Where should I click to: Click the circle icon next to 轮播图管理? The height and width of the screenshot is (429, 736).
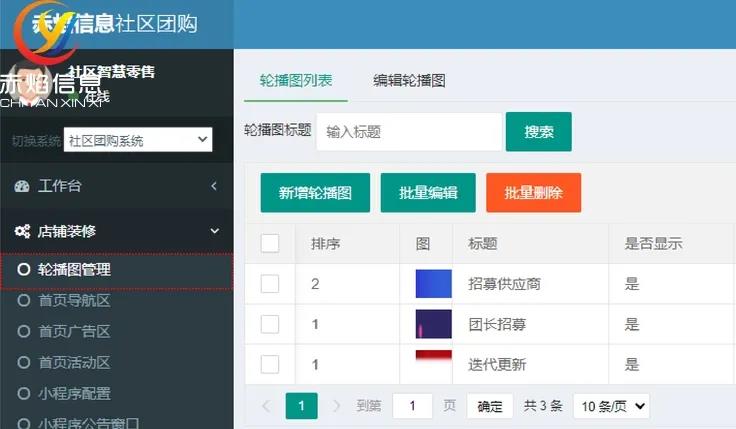pyautogui.click(x=24, y=269)
